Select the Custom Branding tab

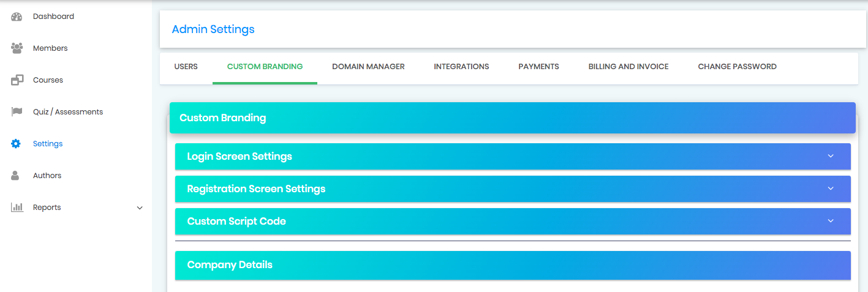pos(265,67)
